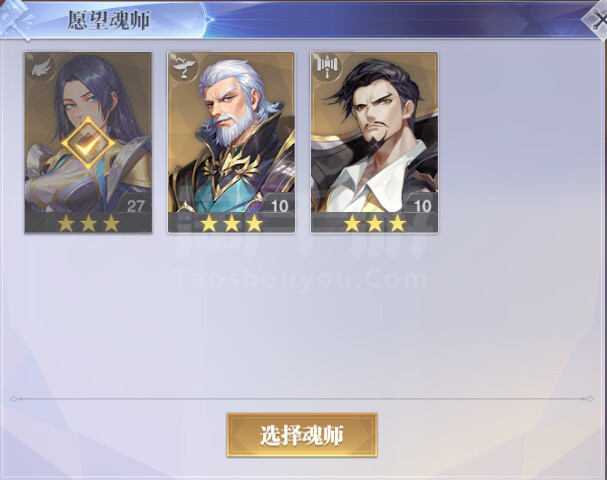Click the 选择魂师 button
Image resolution: width=607 pixels, height=480 pixels.
(x=302, y=435)
